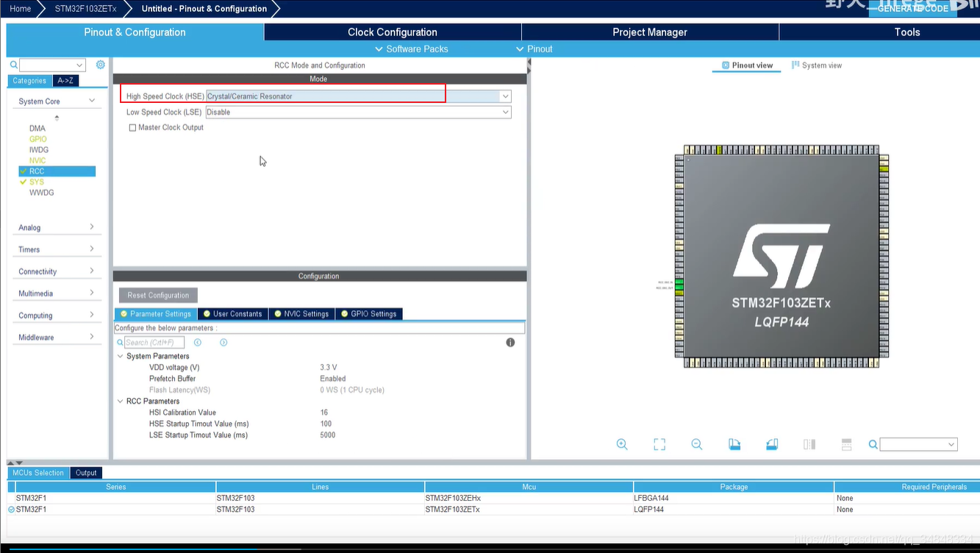Click the parameter info icon
The width and height of the screenshot is (980, 553).
510,343
